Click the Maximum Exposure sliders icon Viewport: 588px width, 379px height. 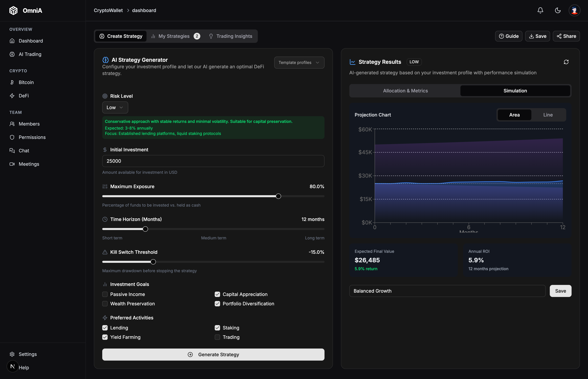coord(105,186)
